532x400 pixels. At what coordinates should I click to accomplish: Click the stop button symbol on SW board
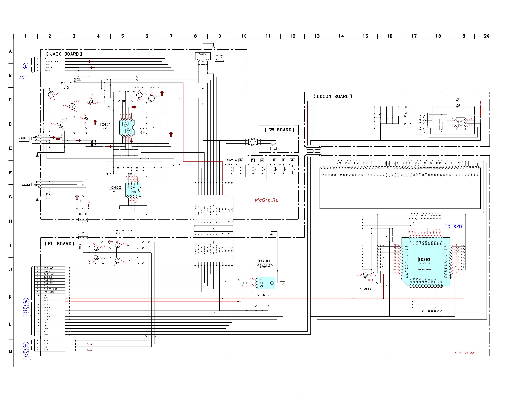(x=283, y=160)
